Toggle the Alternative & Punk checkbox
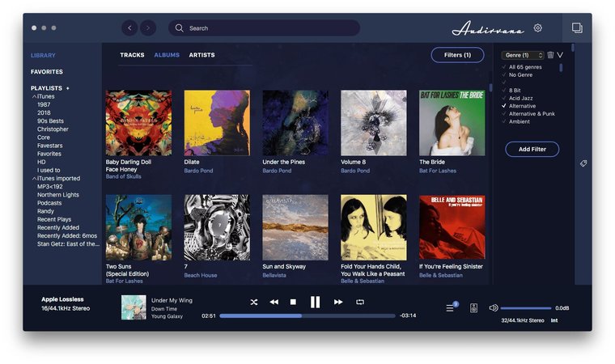This screenshot has width=615, height=364. (503, 114)
